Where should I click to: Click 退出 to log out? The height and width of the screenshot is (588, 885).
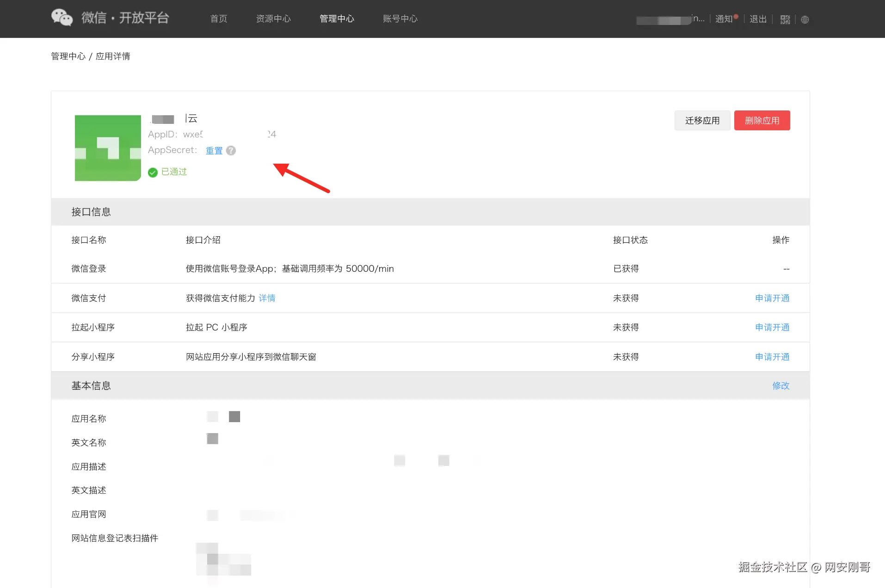pyautogui.click(x=758, y=19)
